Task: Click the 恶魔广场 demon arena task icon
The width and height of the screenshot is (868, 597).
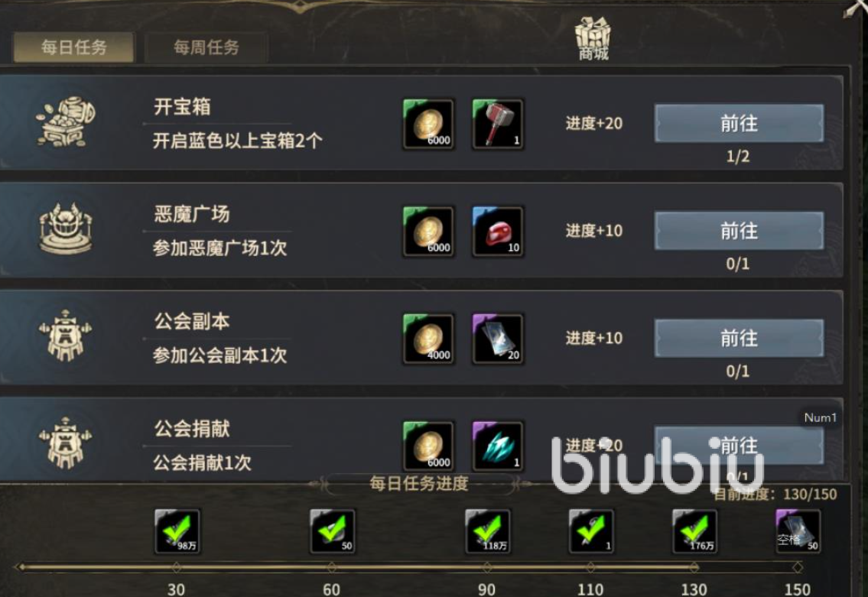Action: click(x=65, y=229)
